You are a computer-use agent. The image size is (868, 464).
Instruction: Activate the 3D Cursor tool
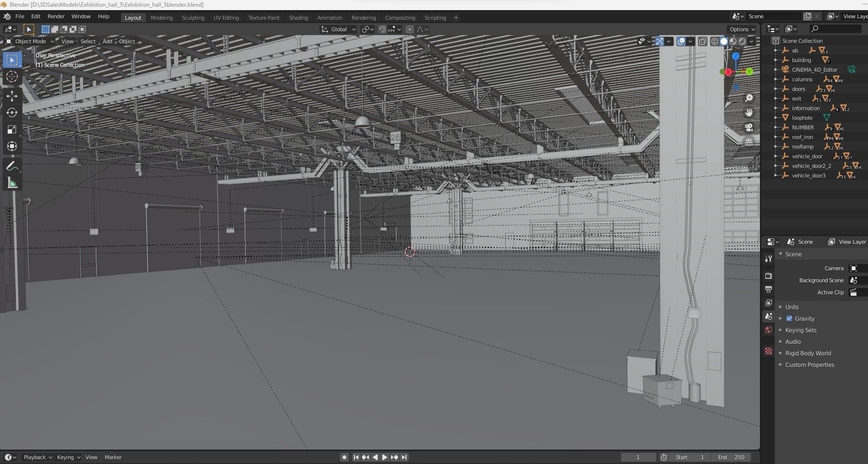[12, 76]
